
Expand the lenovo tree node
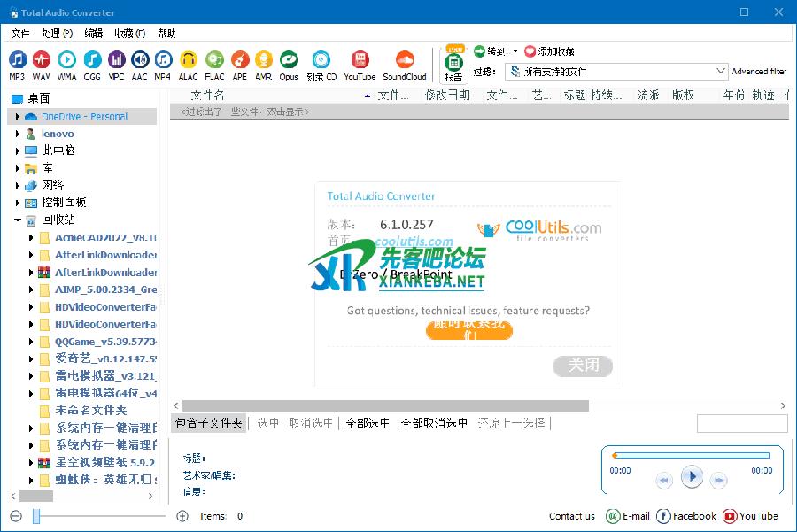click(x=18, y=134)
